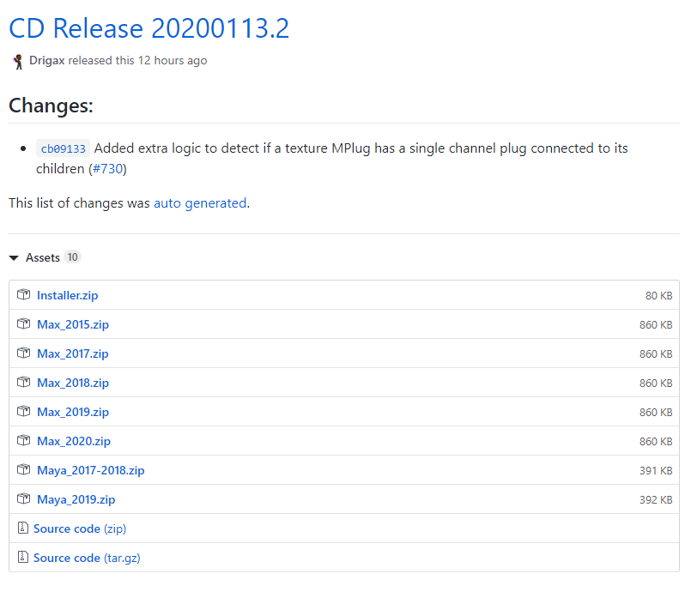Screen dimensions: 697x616
Task: Click the package icon beside Max_2015.zip
Action: point(23,324)
